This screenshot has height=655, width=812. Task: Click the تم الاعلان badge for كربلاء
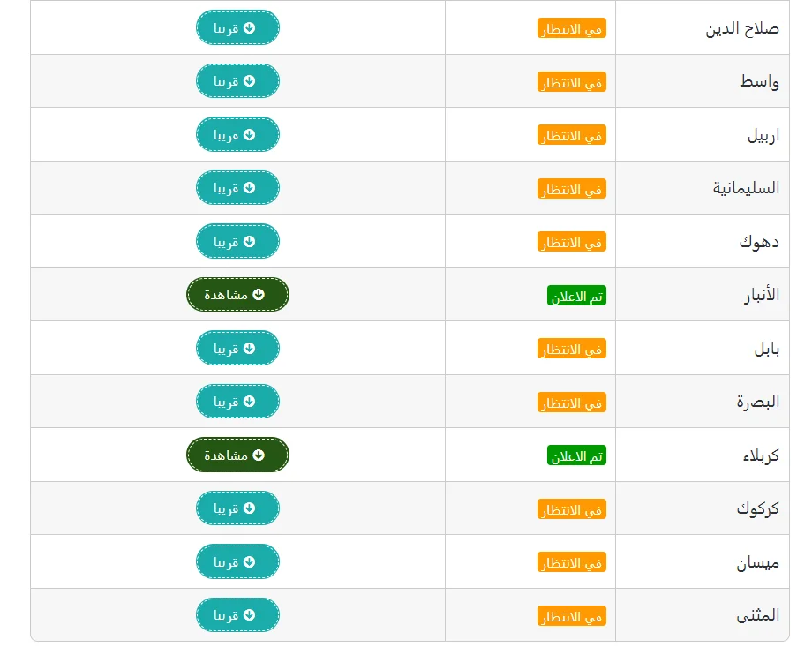click(576, 456)
